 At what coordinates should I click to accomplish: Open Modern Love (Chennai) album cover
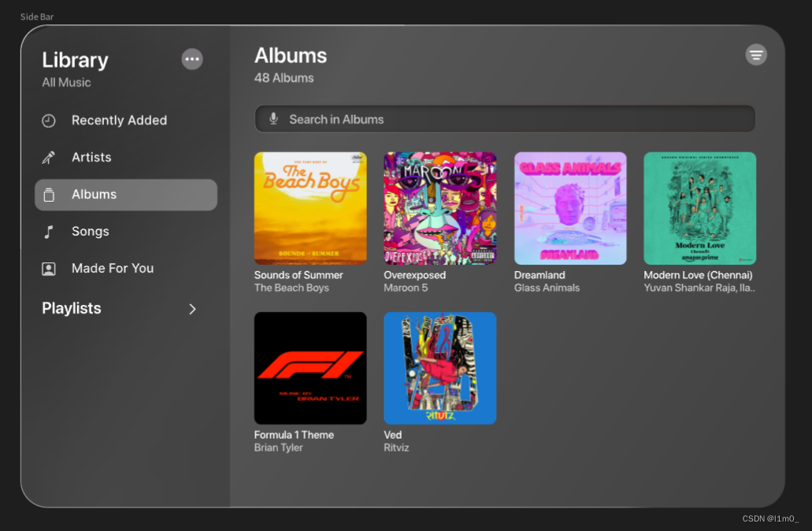tap(699, 208)
